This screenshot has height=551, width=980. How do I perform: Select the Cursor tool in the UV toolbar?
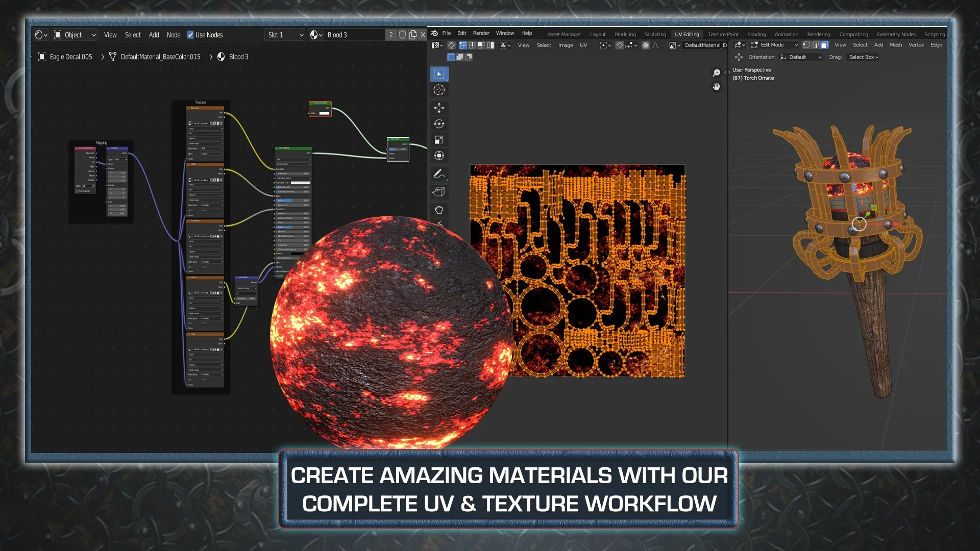(x=439, y=90)
